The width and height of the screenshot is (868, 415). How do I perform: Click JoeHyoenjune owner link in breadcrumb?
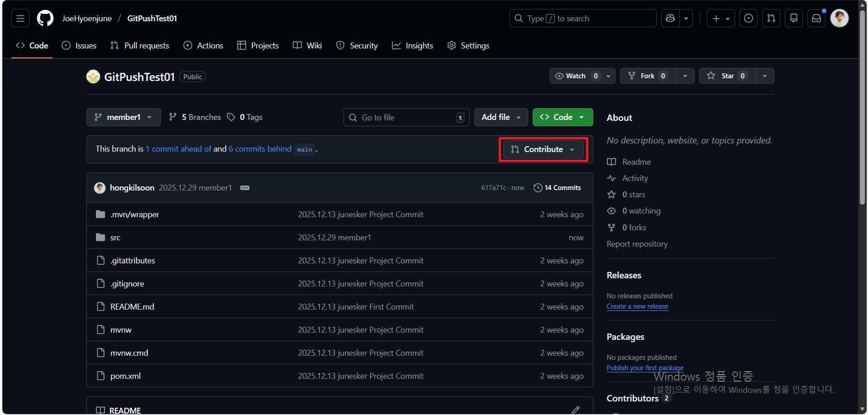[x=87, y=19]
